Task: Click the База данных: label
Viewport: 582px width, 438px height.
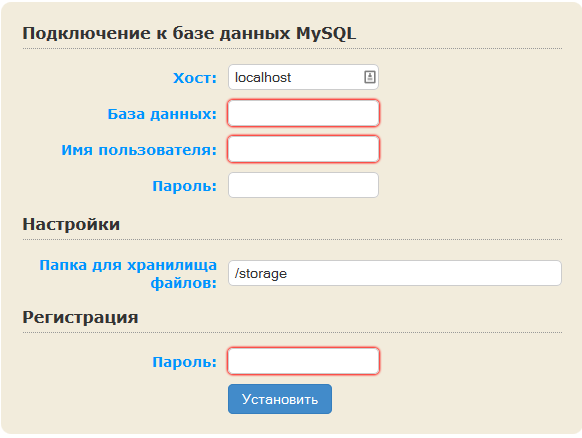Action: click(162, 114)
